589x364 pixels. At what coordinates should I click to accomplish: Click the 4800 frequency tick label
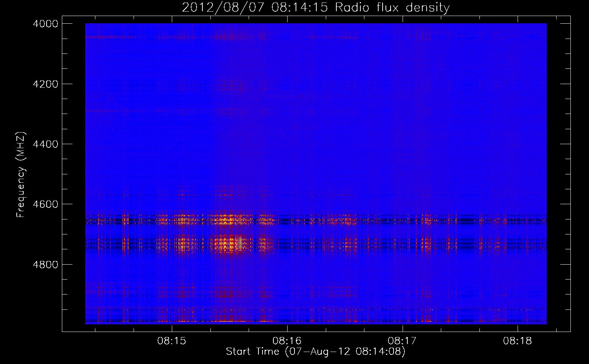(46, 265)
